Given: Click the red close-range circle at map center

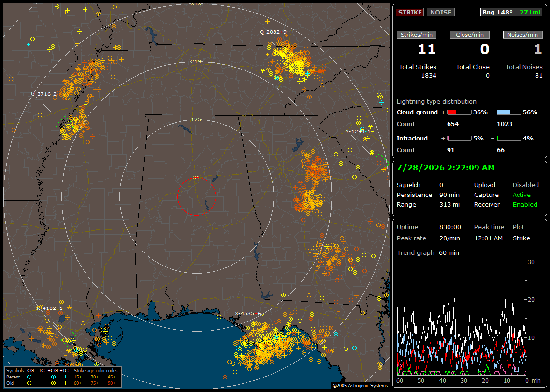Looking at the screenshot, I should coord(196,196).
